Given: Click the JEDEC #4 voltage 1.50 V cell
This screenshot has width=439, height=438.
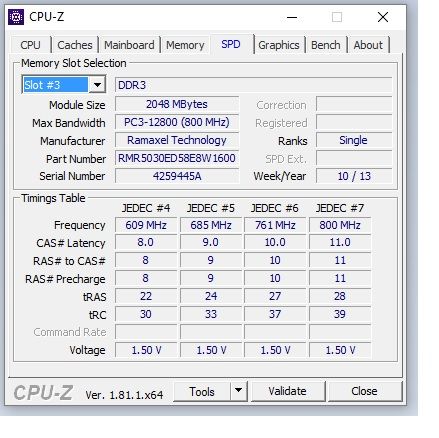Looking at the screenshot, I should click(146, 350).
